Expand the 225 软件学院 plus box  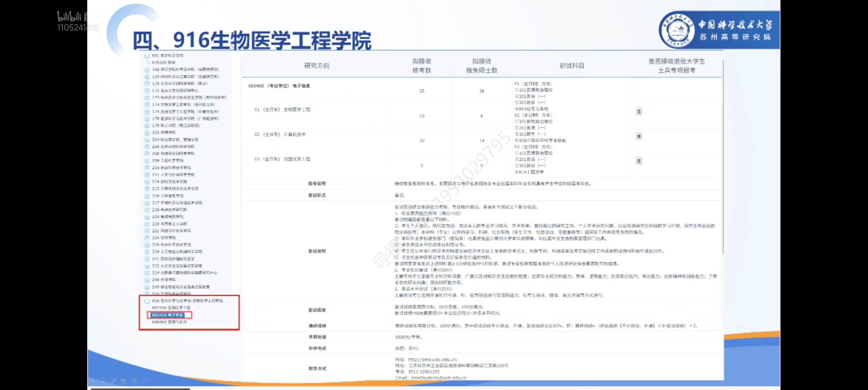147,238
